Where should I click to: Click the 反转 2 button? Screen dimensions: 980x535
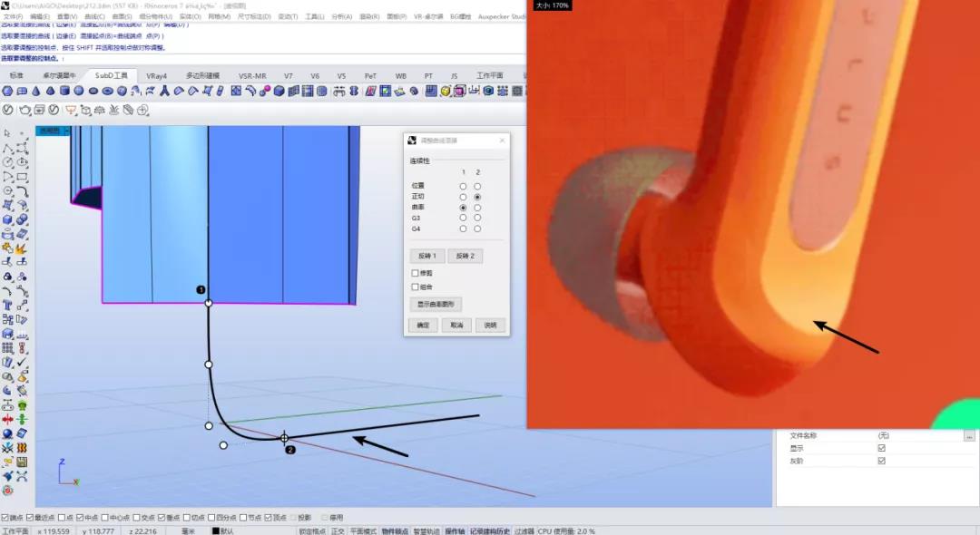click(x=465, y=256)
